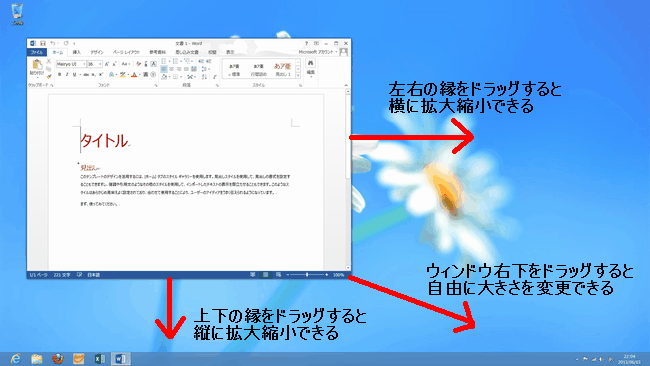650x366 pixels.
Task: Open Firefox from the taskbar
Action: (x=58, y=359)
